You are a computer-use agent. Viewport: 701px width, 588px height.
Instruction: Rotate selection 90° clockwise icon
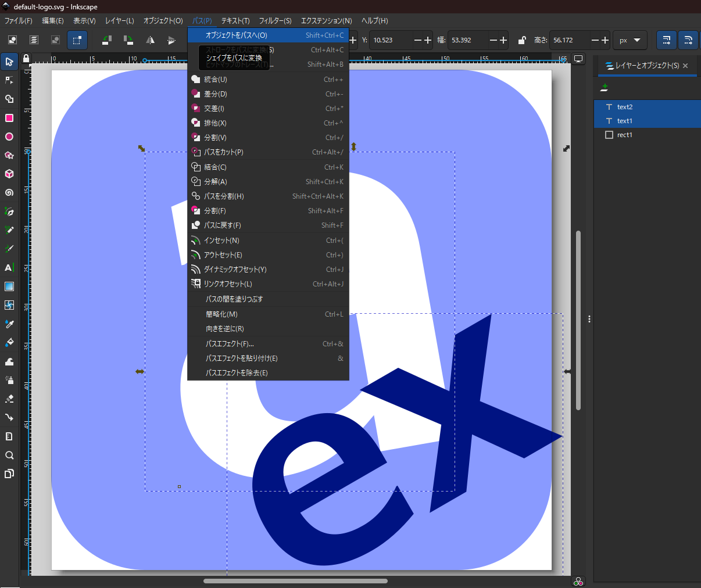click(128, 40)
